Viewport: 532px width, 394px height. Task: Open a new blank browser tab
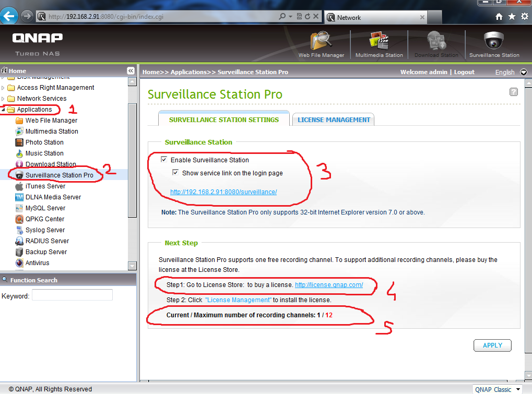[434, 17]
